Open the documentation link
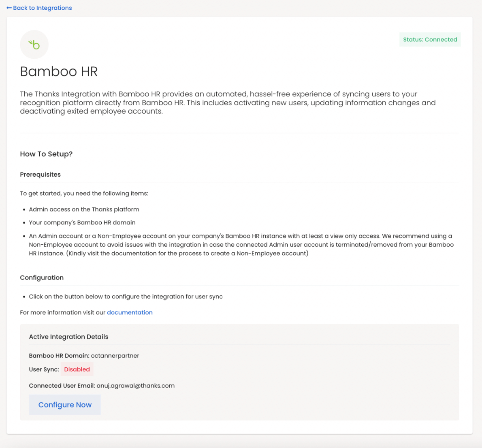 pos(130,312)
